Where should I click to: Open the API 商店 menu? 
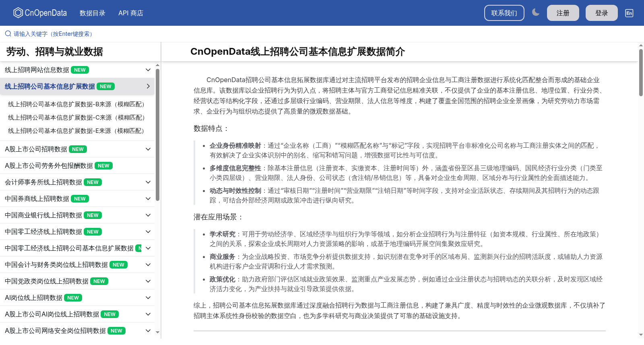click(x=131, y=13)
